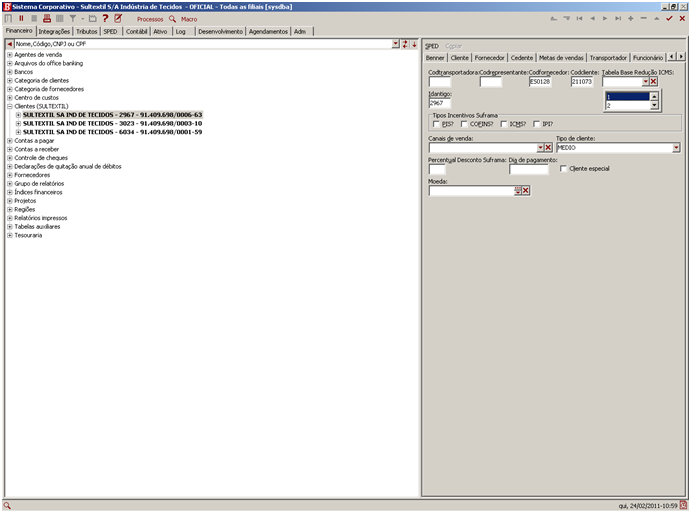The image size is (691, 511).
Task: Clear the Moeda field with red X
Action: (525, 191)
